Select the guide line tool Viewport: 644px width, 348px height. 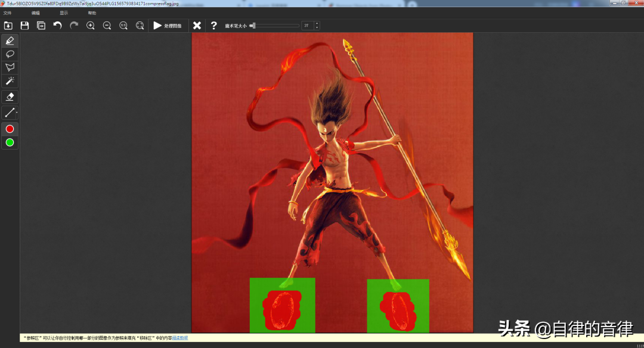[x=9, y=113]
